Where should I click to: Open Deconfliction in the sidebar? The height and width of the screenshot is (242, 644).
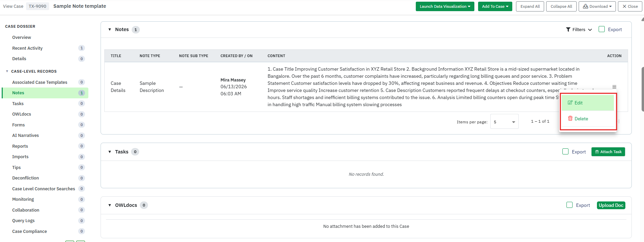[x=25, y=178]
